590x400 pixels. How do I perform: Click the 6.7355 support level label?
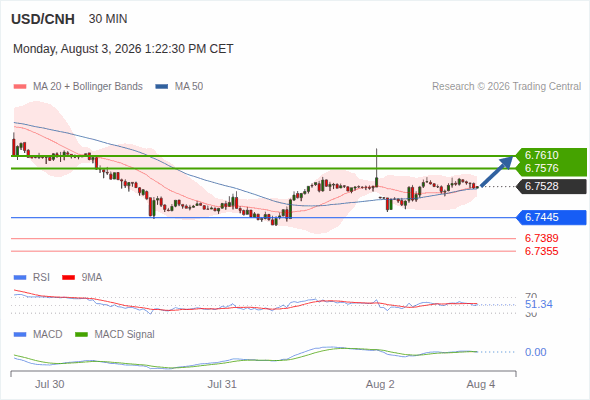pyautogui.click(x=541, y=251)
